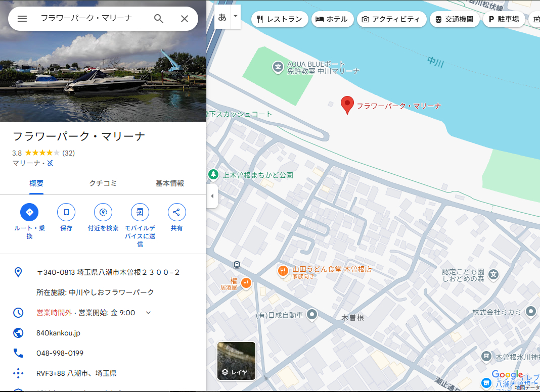Click the モバイルデバイスに送信 icon
Screen dimensions: 540x392
(140, 212)
